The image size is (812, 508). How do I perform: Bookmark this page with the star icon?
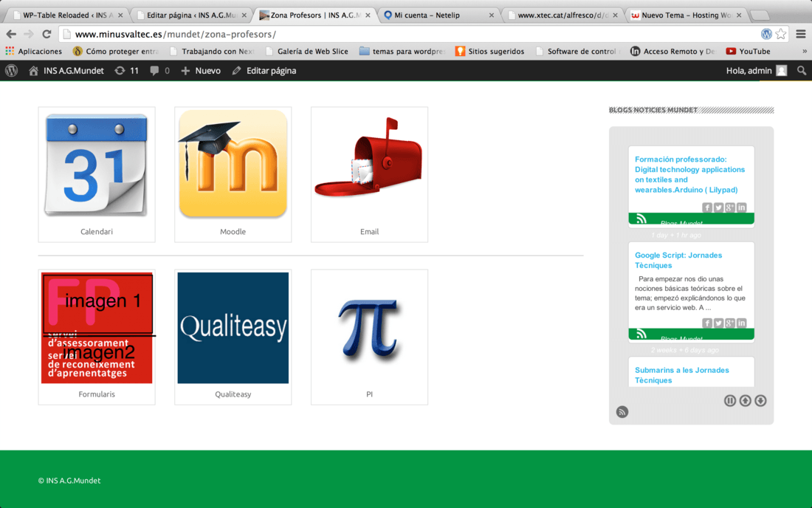[x=781, y=34]
